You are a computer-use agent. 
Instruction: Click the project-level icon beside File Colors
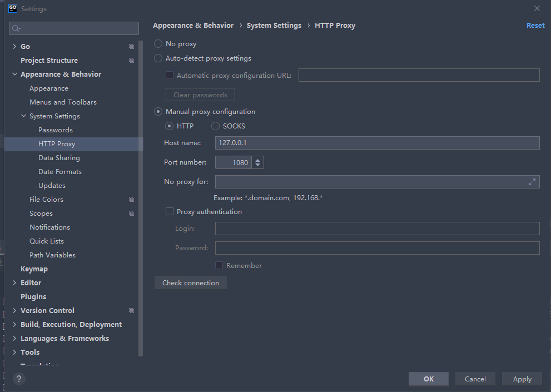coord(131,200)
